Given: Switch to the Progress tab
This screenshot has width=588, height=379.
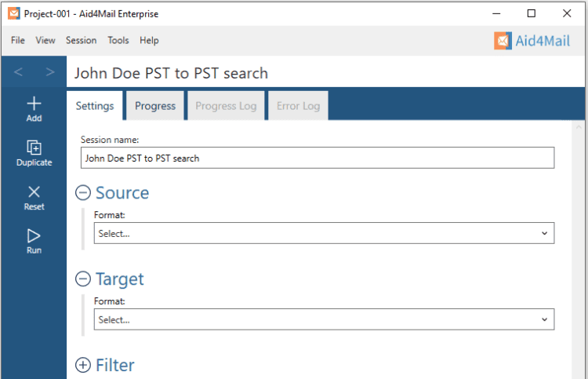Looking at the screenshot, I should click(x=155, y=106).
